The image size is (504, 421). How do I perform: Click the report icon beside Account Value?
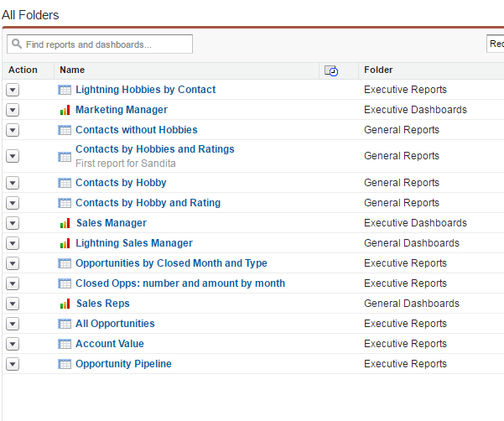(65, 344)
